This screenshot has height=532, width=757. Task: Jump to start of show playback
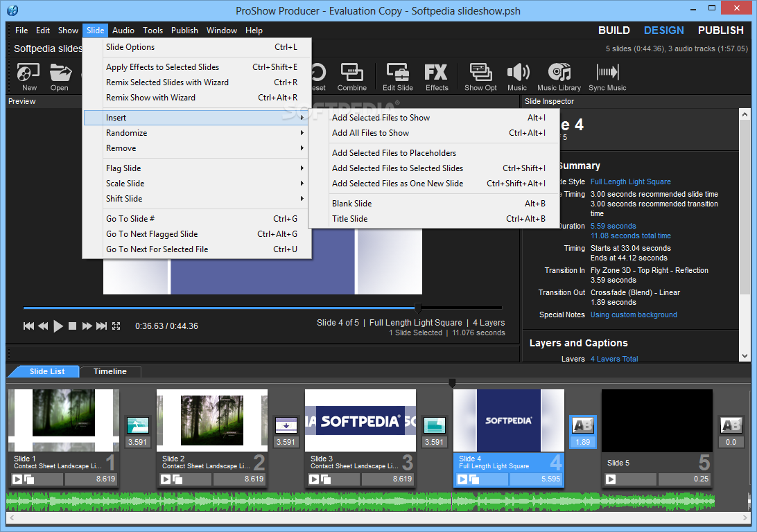point(28,326)
